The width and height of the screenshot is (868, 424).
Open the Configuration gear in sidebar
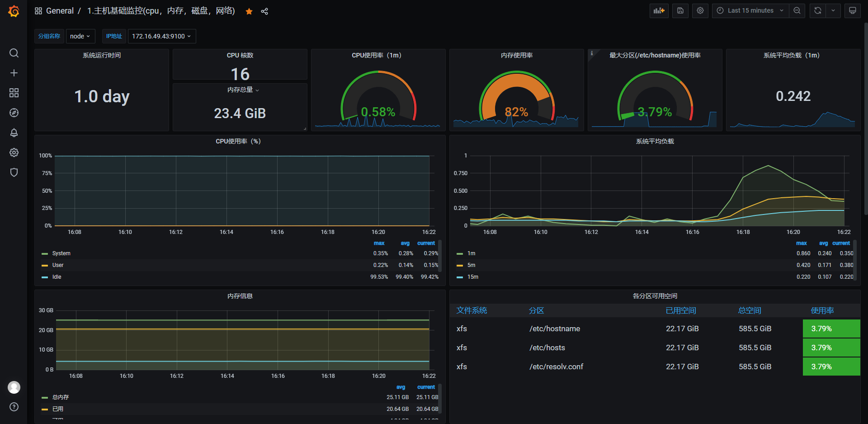(14, 152)
